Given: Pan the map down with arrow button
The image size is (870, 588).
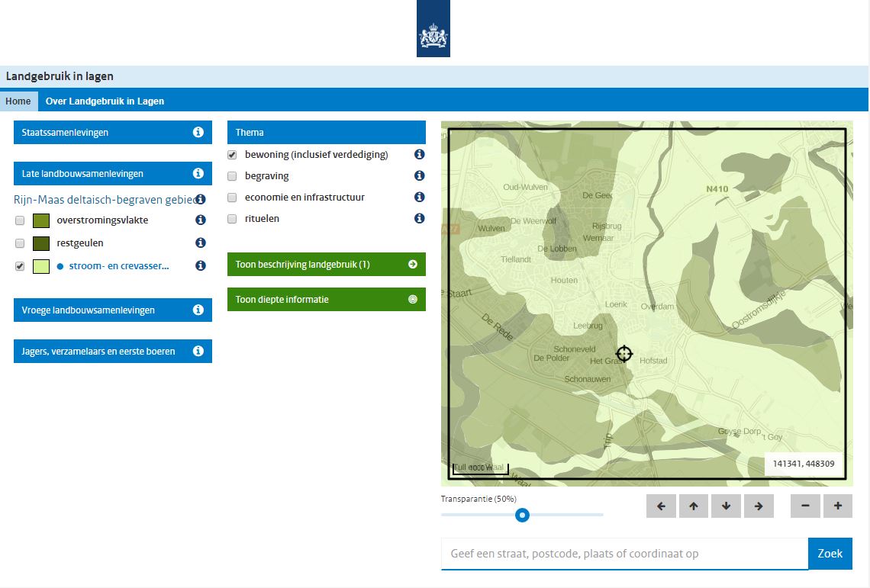Looking at the screenshot, I should [x=726, y=506].
